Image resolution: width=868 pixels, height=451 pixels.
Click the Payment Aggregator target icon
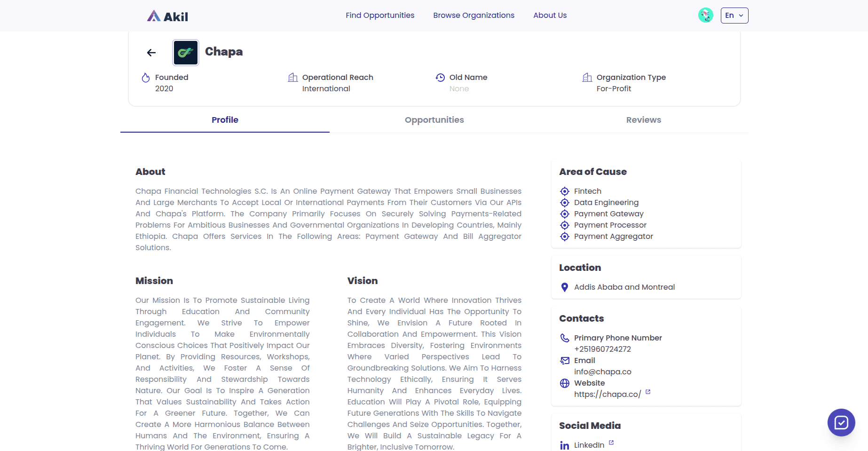[565, 237]
